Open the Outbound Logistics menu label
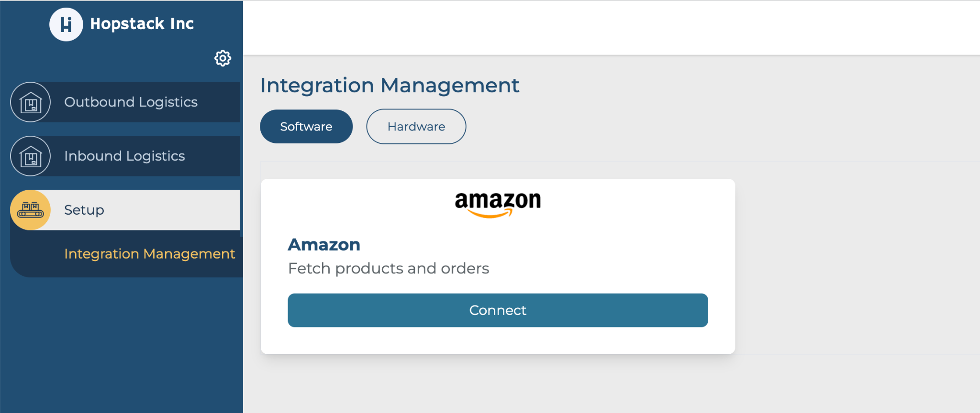This screenshot has height=413, width=980. coord(131,102)
